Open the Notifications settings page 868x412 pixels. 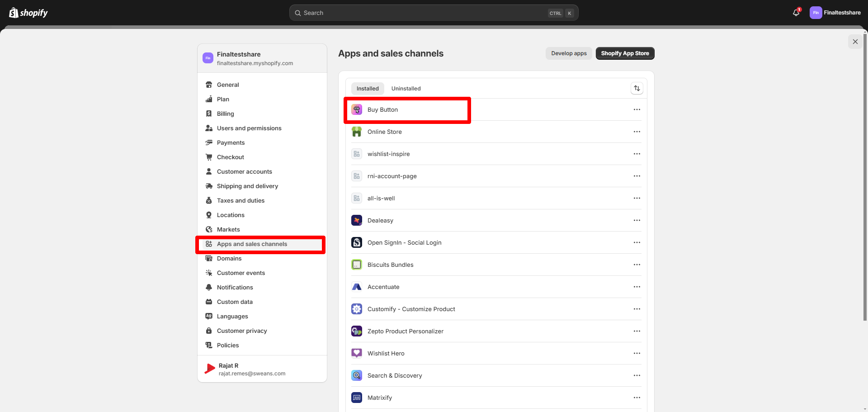pyautogui.click(x=262, y=287)
